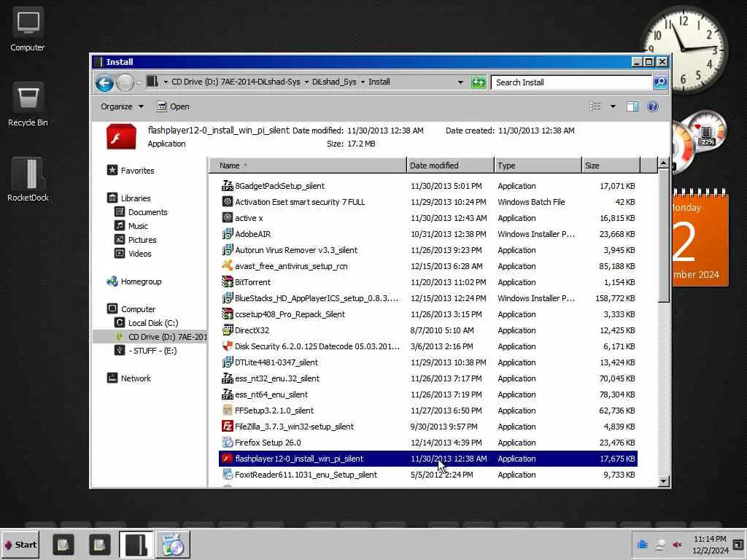Click the search magnifier icon
The image size is (747, 560).
pos(659,82)
